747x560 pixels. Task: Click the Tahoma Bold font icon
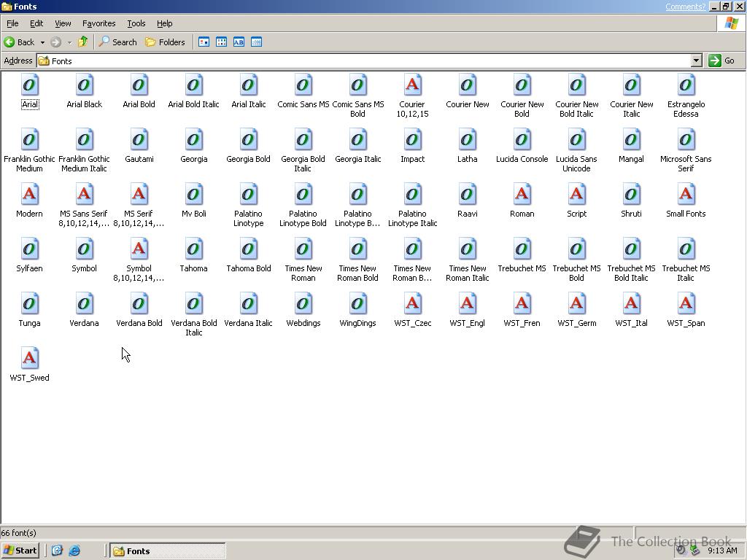(x=248, y=249)
